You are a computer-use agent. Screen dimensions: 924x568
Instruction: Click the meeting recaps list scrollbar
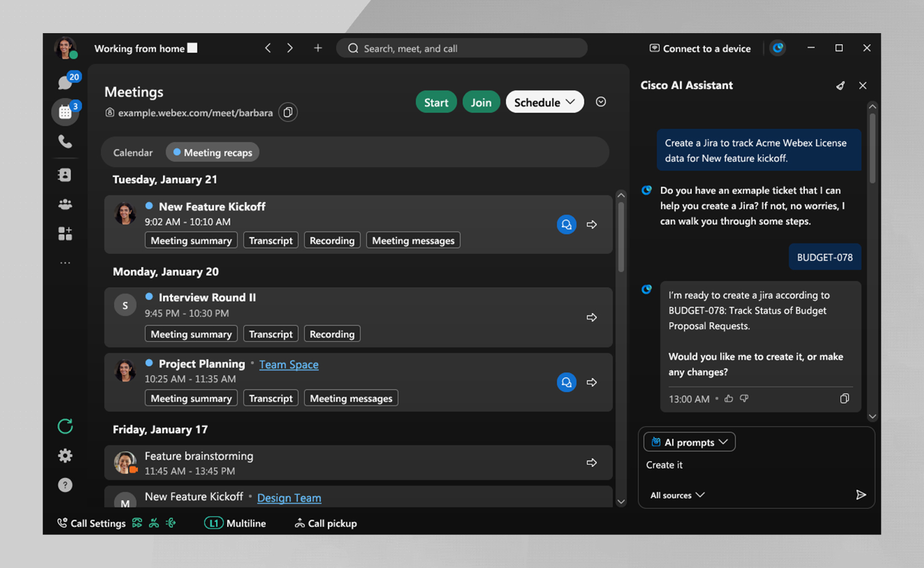[621, 238]
